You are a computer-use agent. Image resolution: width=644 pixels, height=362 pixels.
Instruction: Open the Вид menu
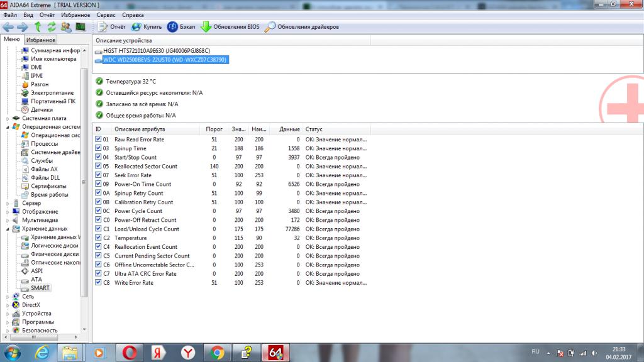click(x=28, y=15)
